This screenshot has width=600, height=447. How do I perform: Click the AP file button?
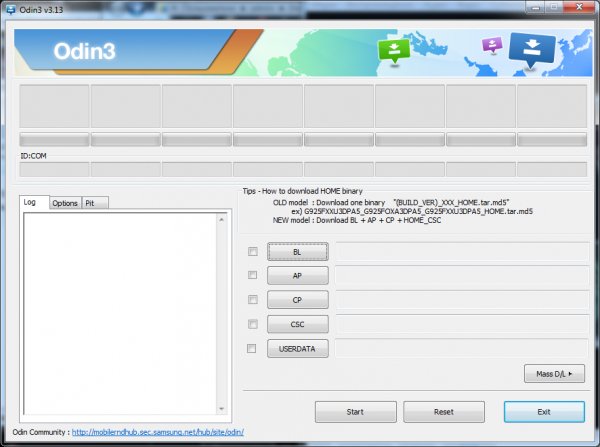coord(298,276)
